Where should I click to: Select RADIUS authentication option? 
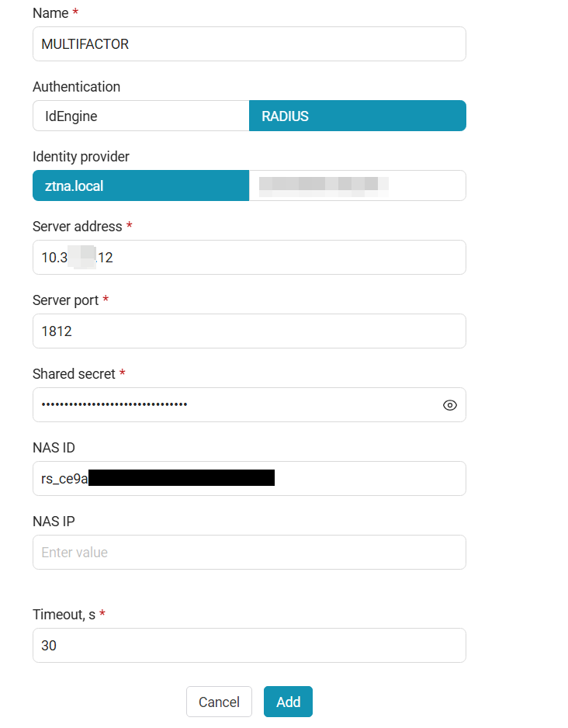click(x=357, y=116)
